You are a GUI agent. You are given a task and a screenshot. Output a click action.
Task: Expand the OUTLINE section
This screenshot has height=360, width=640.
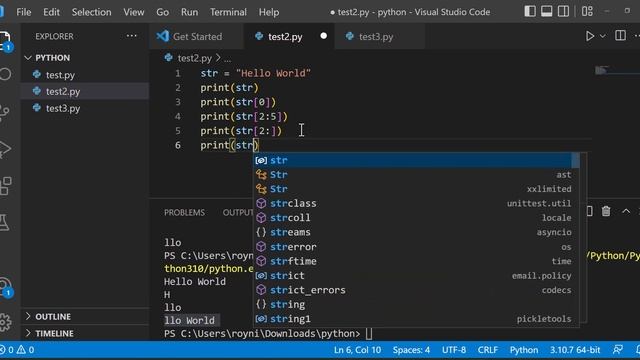[x=85, y=316]
